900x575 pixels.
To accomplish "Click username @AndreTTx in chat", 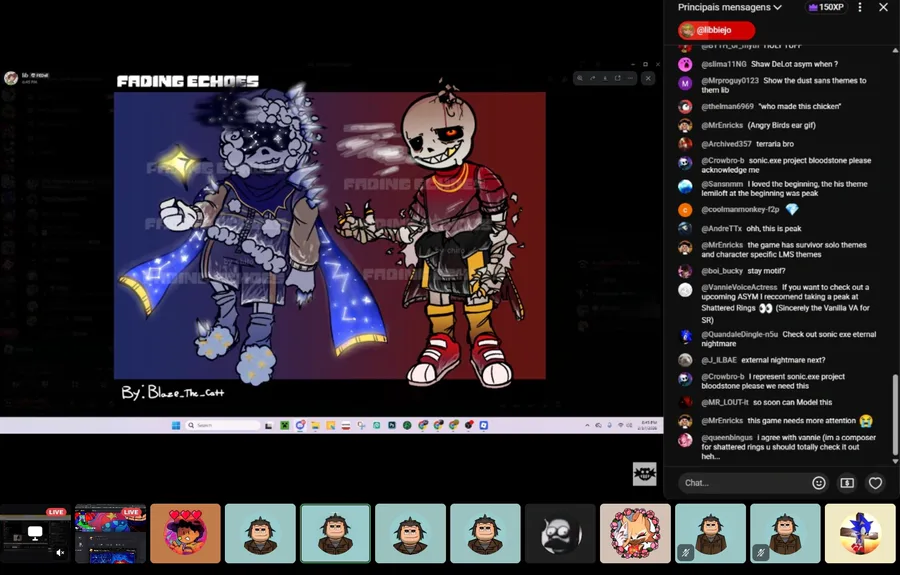I will 721,228.
